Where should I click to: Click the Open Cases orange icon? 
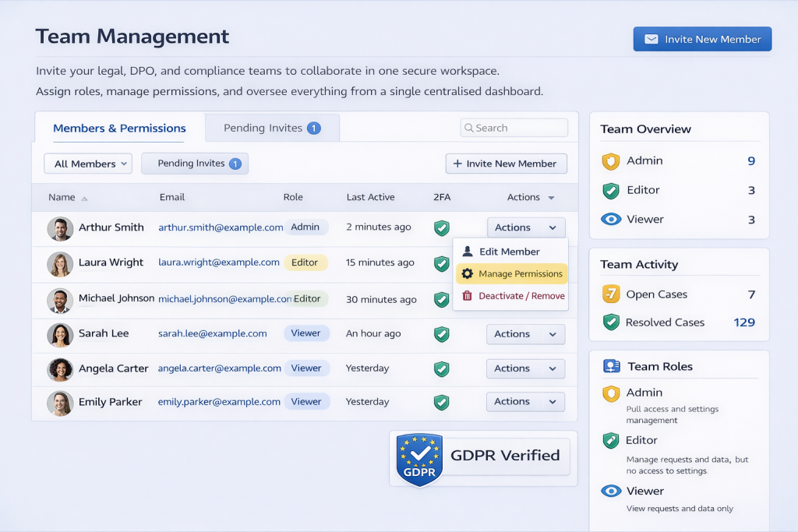(x=611, y=294)
